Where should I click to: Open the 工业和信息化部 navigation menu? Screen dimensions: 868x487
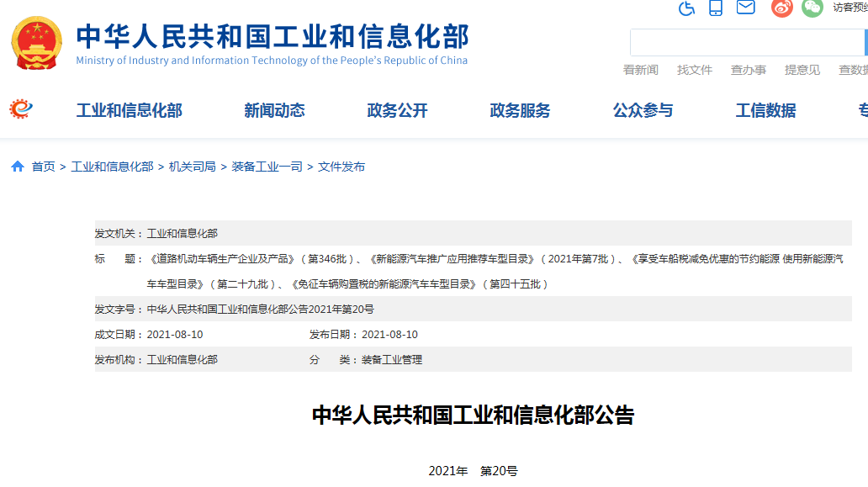pyautogui.click(x=129, y=111)
